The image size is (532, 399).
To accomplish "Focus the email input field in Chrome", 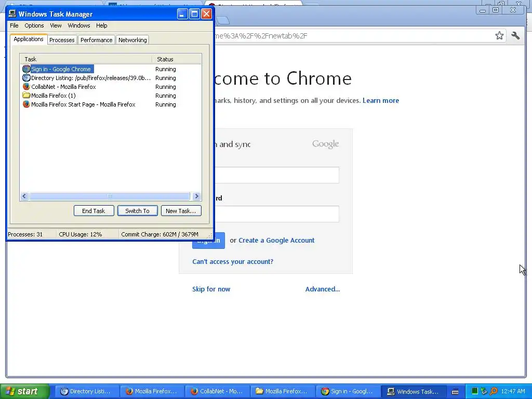I will pyautogui.click(x=276, y=175).
